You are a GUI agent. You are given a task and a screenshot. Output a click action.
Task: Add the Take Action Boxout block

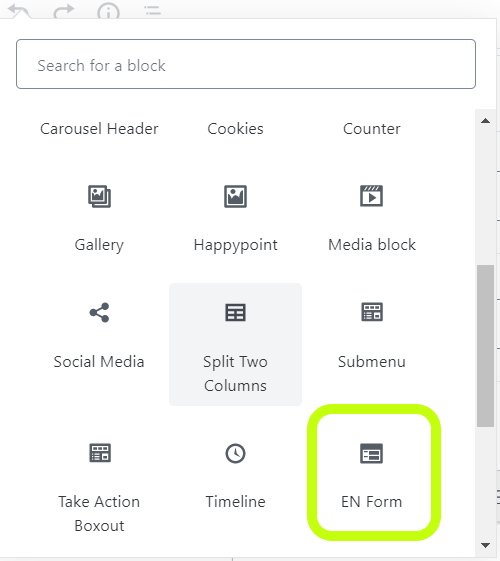[x=99, y=485]
